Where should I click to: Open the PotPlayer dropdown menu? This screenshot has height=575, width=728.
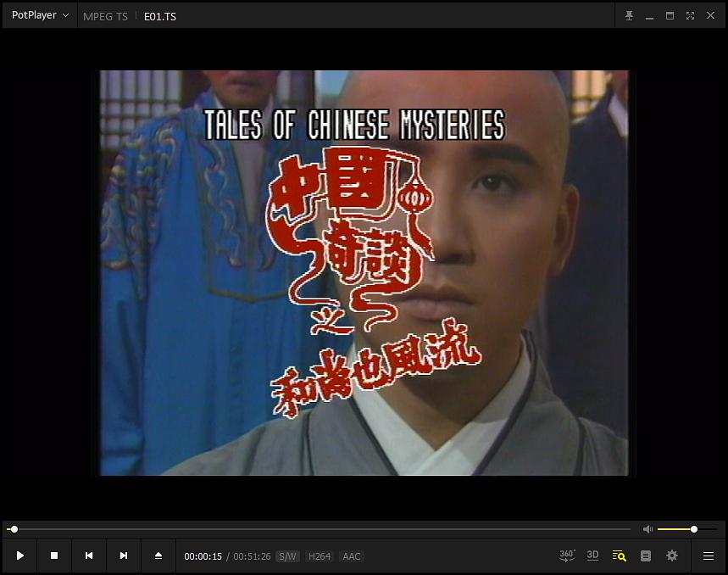pos(40,15)
